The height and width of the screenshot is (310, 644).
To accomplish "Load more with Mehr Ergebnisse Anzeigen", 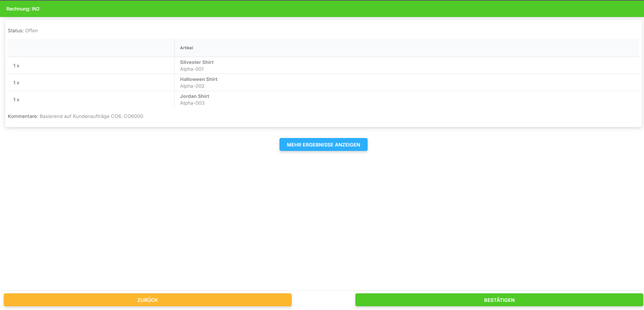I will [x=323, y=144].
